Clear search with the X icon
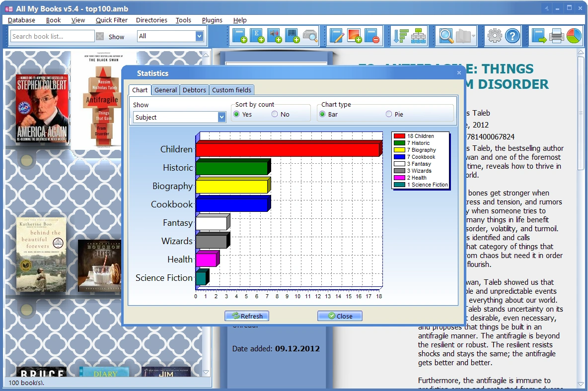The width and height of the screenshot is (588, 391). click(x=100, y=36)
